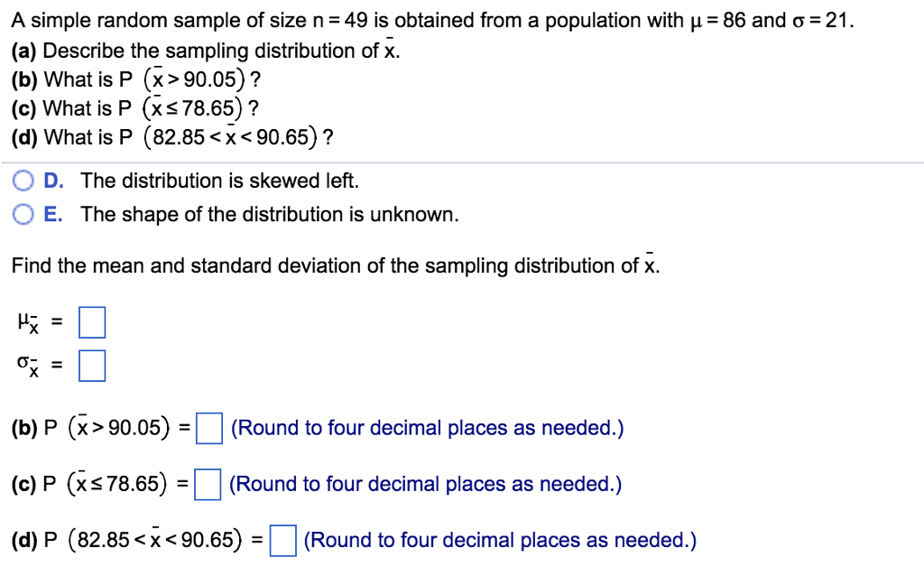Click the rounding instruction next to part (b)

(x=424, y=428)
